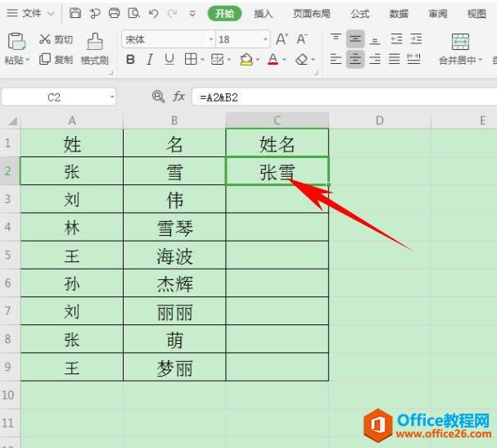Expand font color dropdown arrow
This screenshot has width=497, height=448.
[x=284, y=59]
